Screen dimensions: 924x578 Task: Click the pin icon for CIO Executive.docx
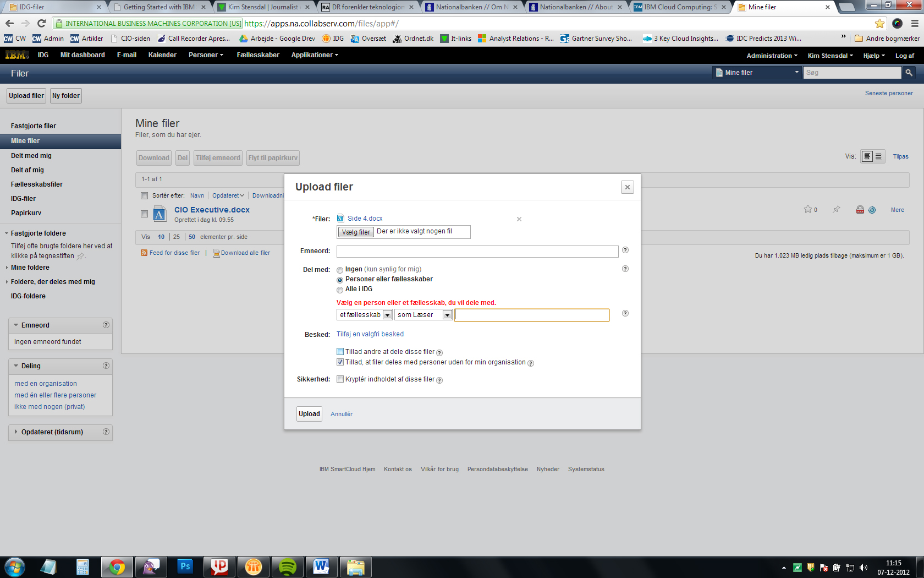[x=836, y=209]
